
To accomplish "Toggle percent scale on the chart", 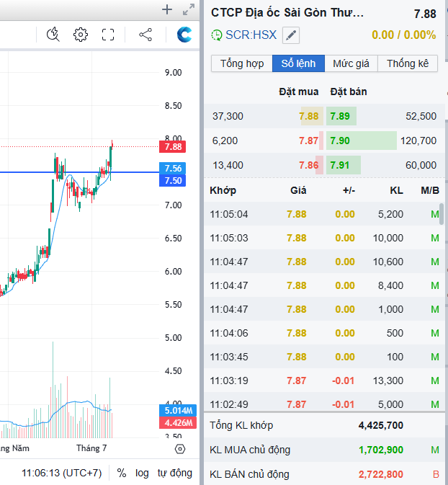I will click(x=122, y=473).
